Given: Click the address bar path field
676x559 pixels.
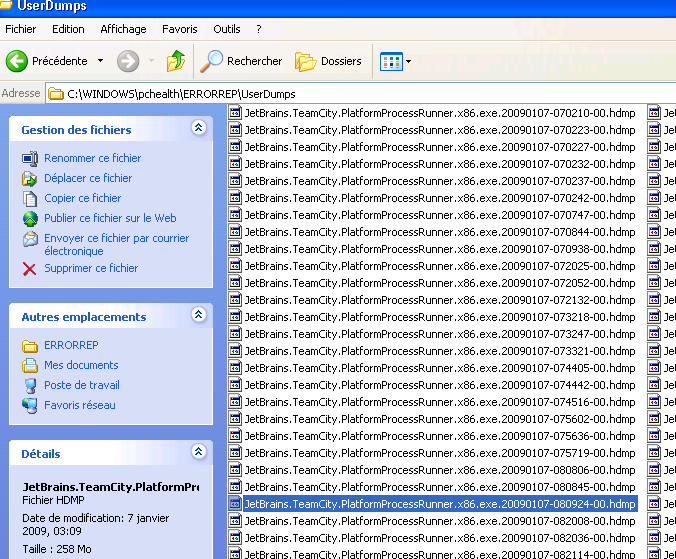Looking at the screenshot, I should click(x=360, y=94).
